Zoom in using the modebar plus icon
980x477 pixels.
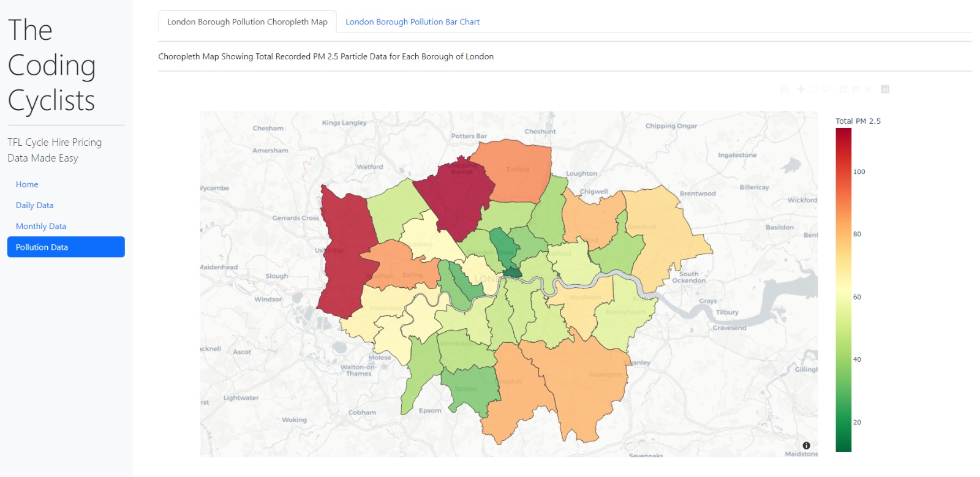pyautogui.click(x=843, y=89)
